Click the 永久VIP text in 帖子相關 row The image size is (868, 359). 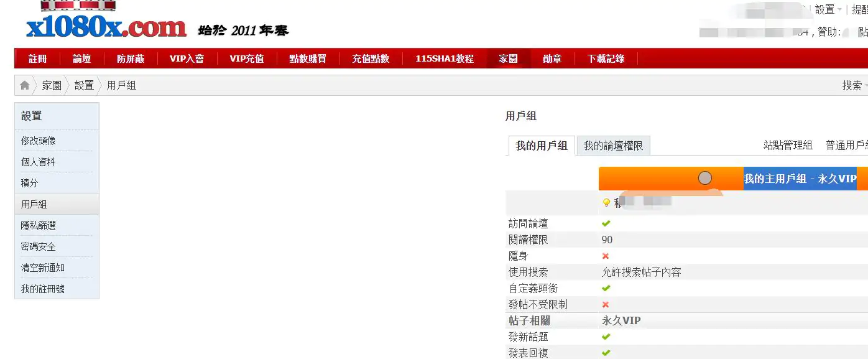(621, 321)
